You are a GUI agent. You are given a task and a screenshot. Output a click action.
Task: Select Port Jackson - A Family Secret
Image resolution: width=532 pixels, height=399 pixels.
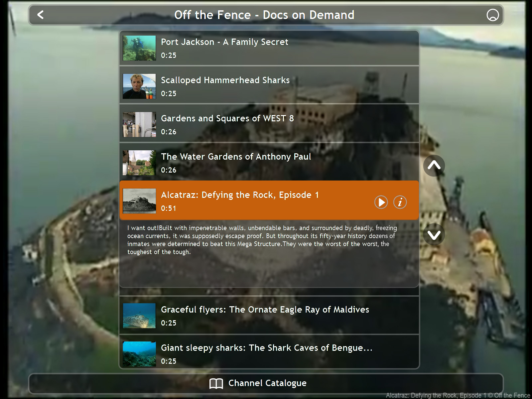point(269,48)
